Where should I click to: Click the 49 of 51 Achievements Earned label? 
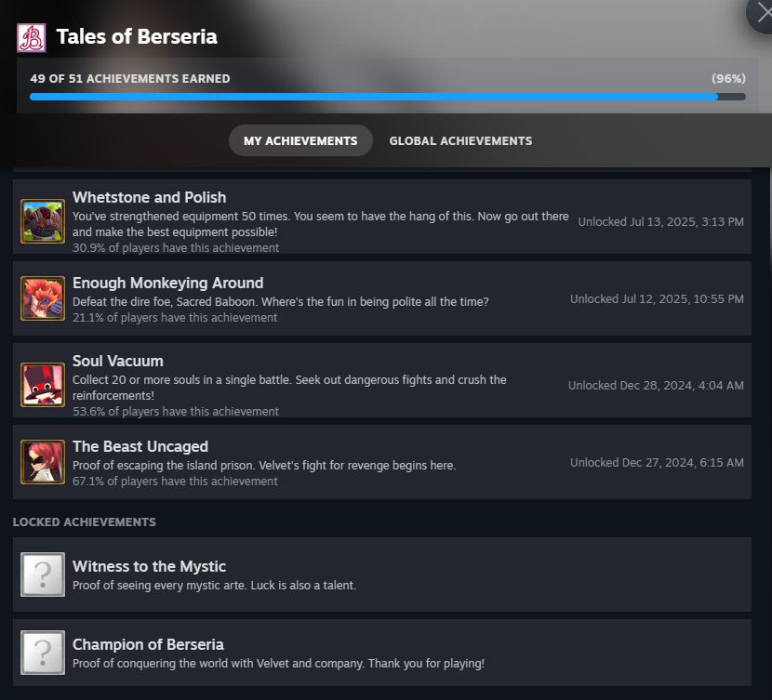(130, 79)
